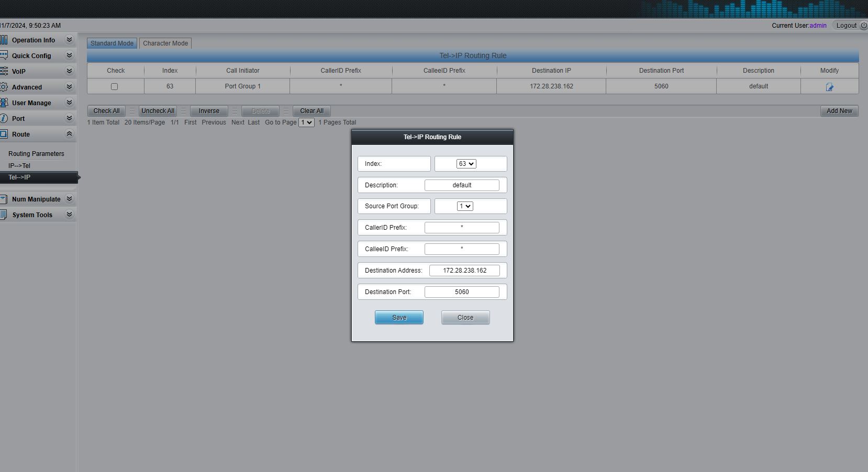Click the admin current user link
868x472 pixels.
818,26
